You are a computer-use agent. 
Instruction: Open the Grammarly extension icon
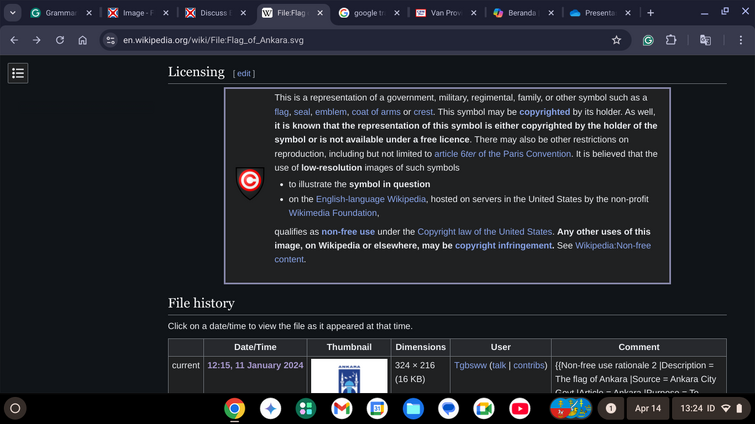point(648,40)
